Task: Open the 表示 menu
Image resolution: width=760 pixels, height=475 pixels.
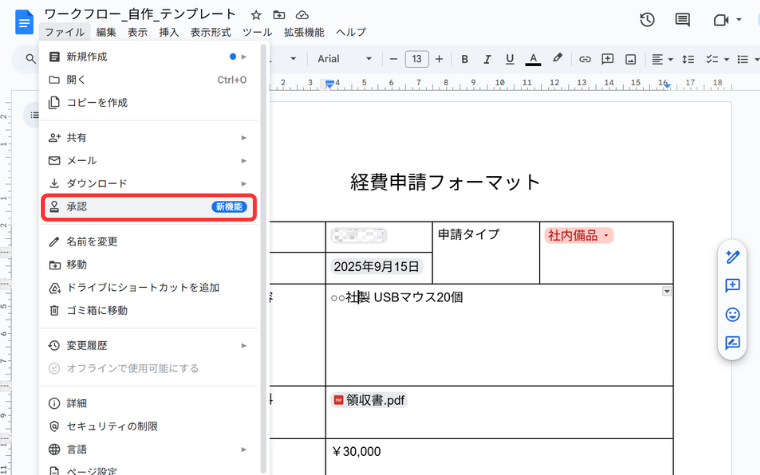Action: tap(137, 32)
